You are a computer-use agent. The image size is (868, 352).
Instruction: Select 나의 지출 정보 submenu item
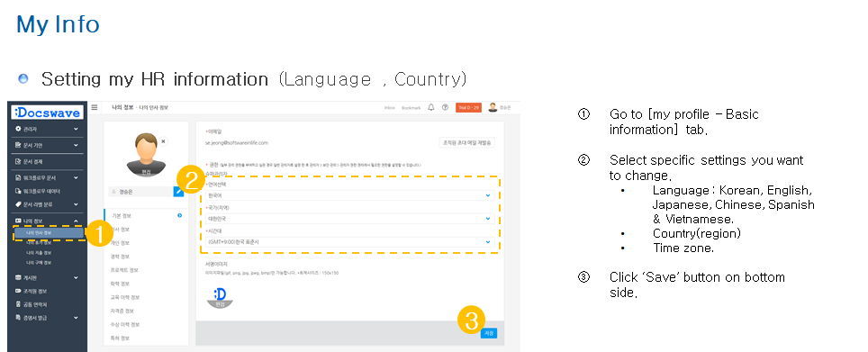tap(39, 252)
